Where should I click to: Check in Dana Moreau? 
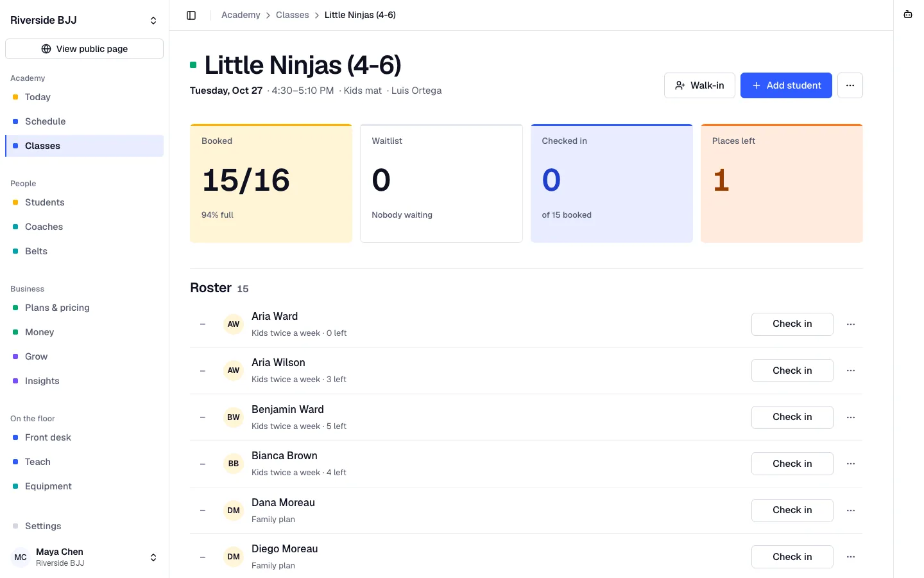[x=792, y=511]
